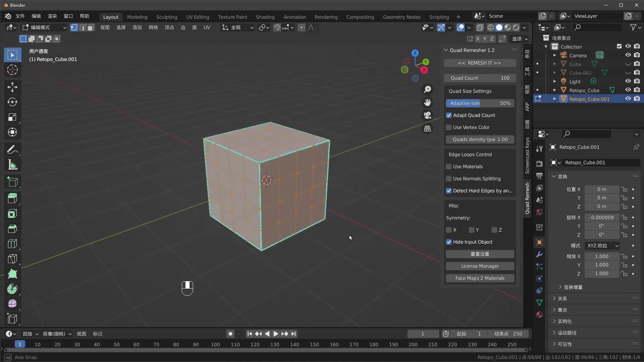Select the Measure tool

tap(12, 165)
